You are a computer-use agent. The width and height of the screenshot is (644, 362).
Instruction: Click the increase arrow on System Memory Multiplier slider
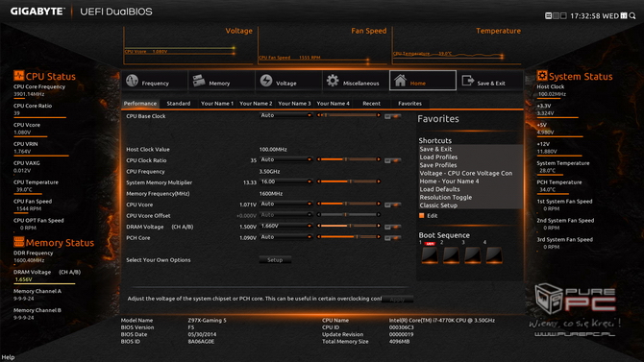(x=379, y=181)
